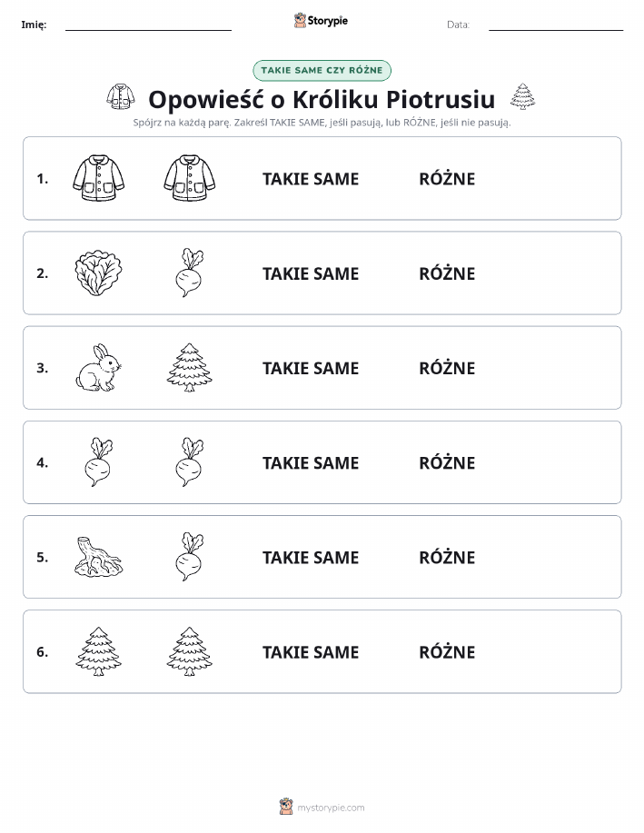Click the Storypie bear logo at top

321,21
